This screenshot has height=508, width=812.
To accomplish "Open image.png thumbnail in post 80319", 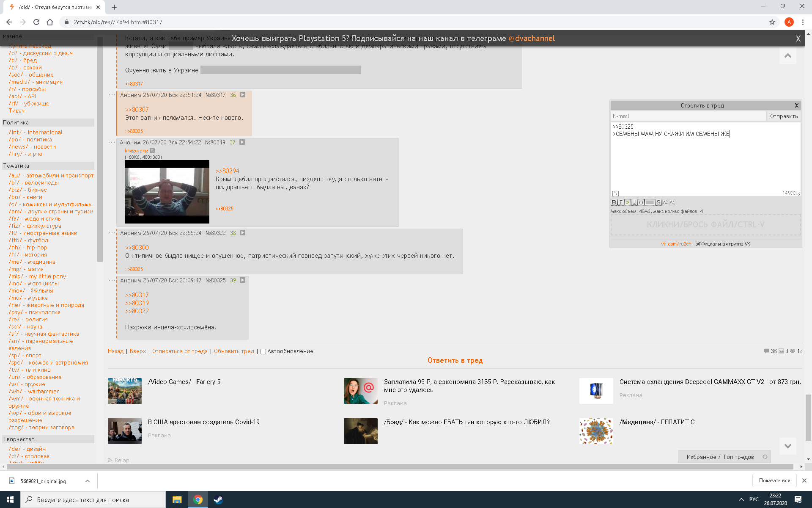I will tap(167, 191).
